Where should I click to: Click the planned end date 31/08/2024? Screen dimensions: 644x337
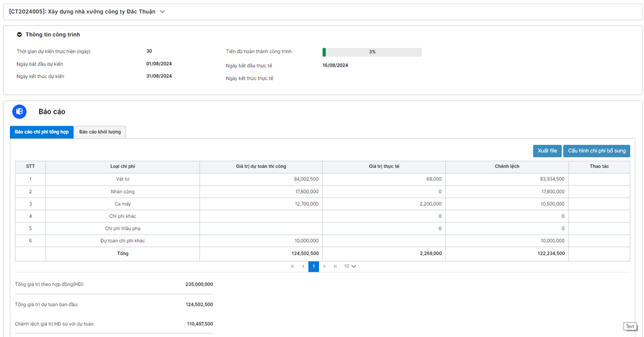[159, 76]
